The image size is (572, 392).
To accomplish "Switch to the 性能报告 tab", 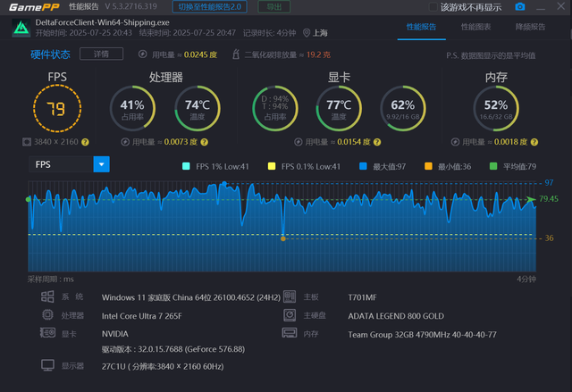I will [421, 27].
